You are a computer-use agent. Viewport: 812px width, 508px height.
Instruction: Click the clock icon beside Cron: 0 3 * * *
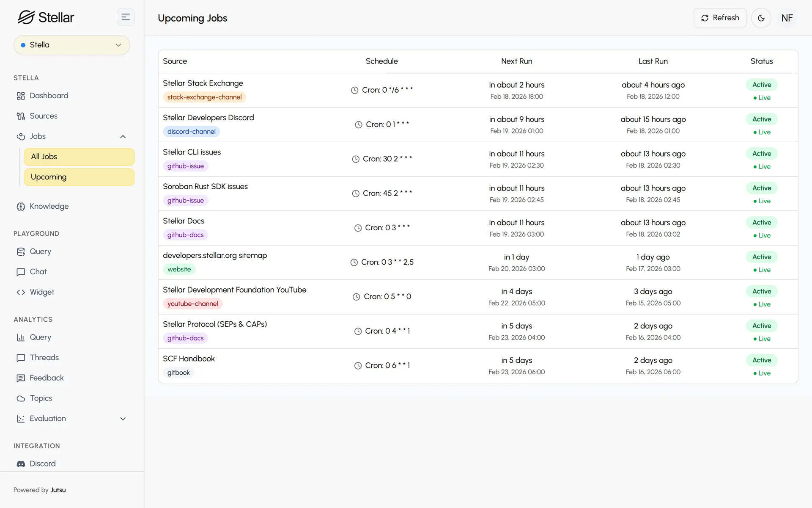[358, 228]
